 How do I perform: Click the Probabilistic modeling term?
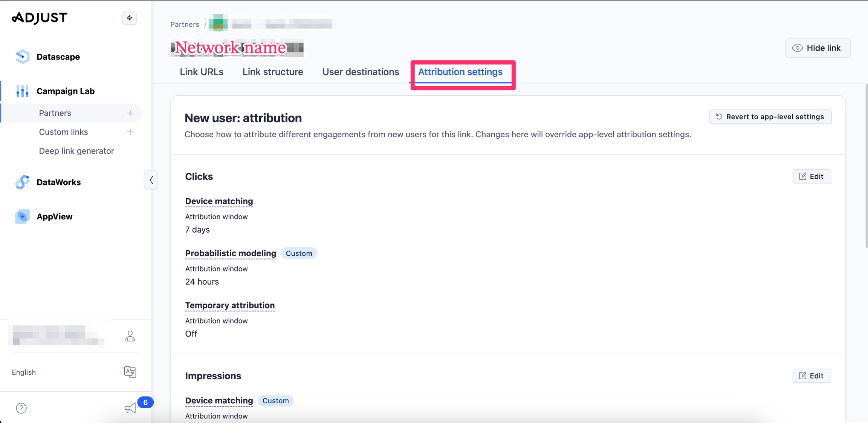(231, 253)
